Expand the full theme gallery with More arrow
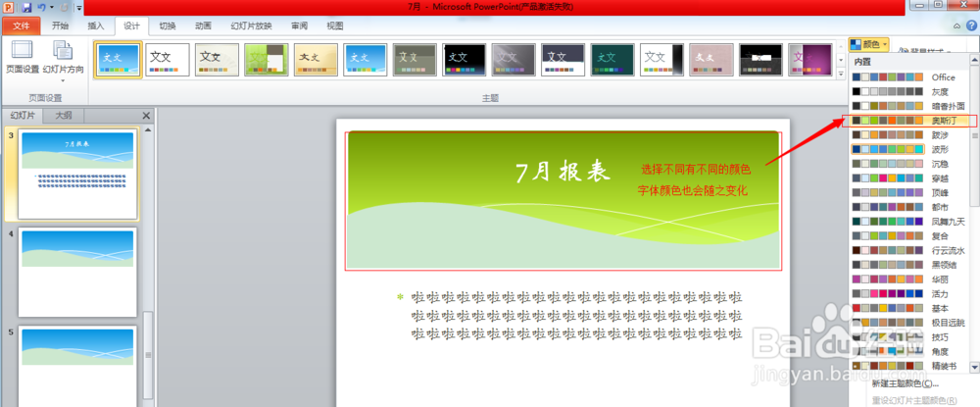This screenshot has width=980, height=407. pyautogui.click(x=841, y=74)
